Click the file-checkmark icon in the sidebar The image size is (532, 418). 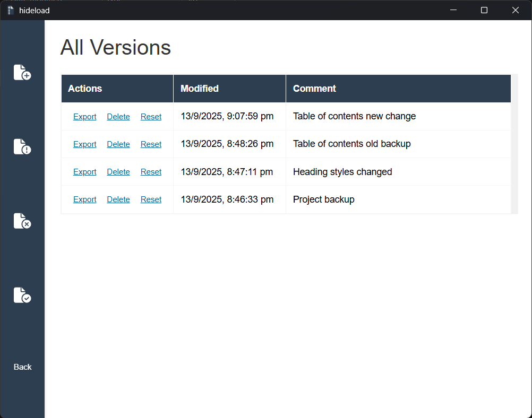pyautogui.click(x=22, y=295)
